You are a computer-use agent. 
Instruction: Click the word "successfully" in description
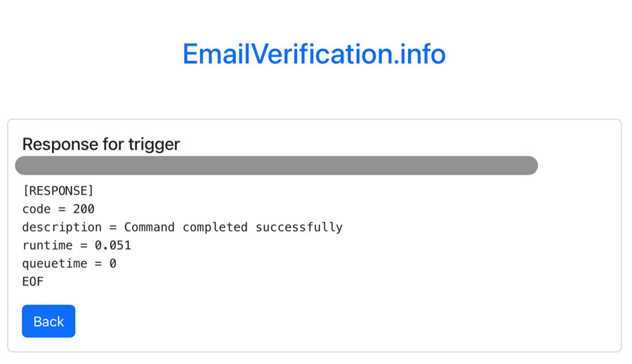pos(298,227)
